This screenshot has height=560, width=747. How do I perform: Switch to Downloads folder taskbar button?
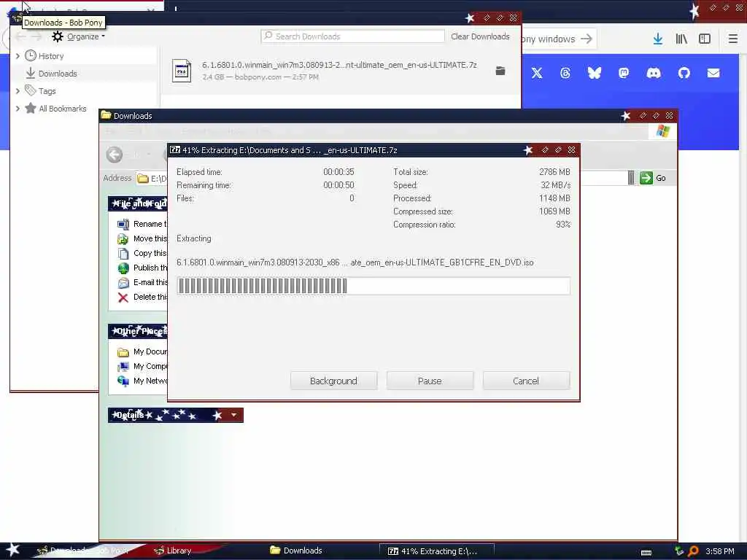click(x=296, y=551)
